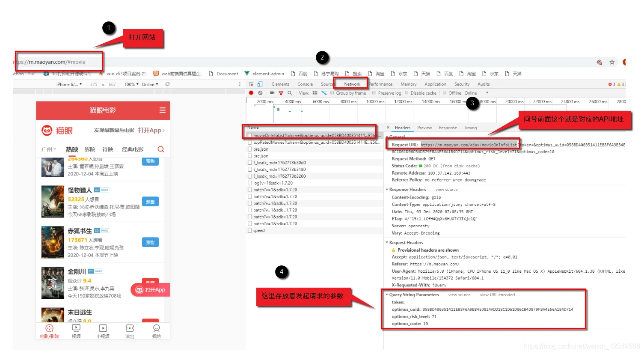The height and width of the screenshot is (354, 644).
Task: Click view URL encoded link
Action: point(497,295)
